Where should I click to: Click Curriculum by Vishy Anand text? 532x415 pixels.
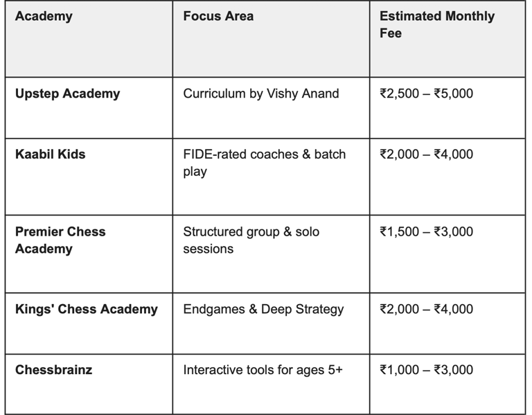(261, 94)
